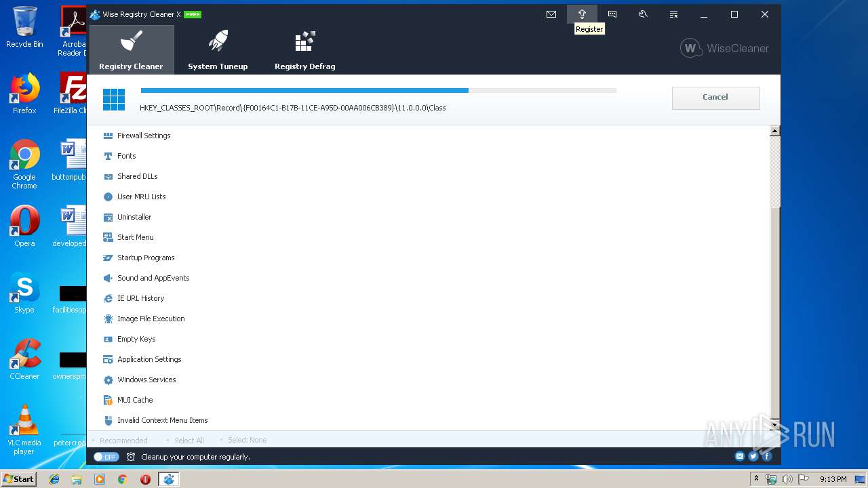Screen dimensions: 868x488
Task: Click the Invalid Context Menu Items icon
Action: tap(108, 420)
